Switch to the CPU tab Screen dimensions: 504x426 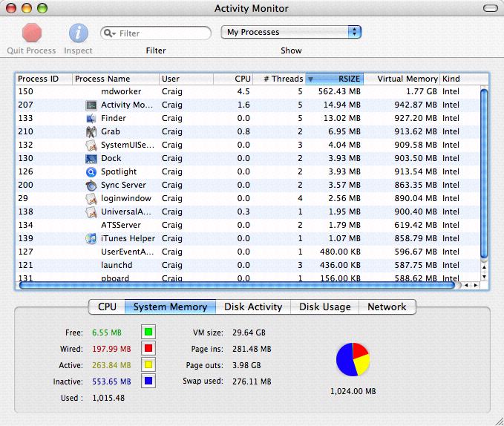107,307
